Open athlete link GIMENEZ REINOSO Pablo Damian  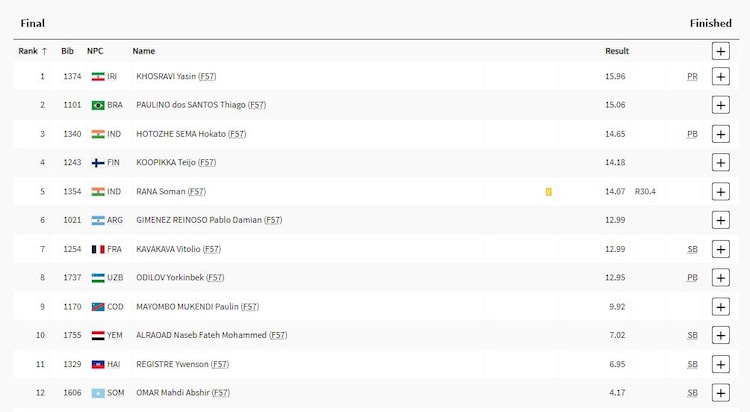pyautogui.click(x=198, y=220)
